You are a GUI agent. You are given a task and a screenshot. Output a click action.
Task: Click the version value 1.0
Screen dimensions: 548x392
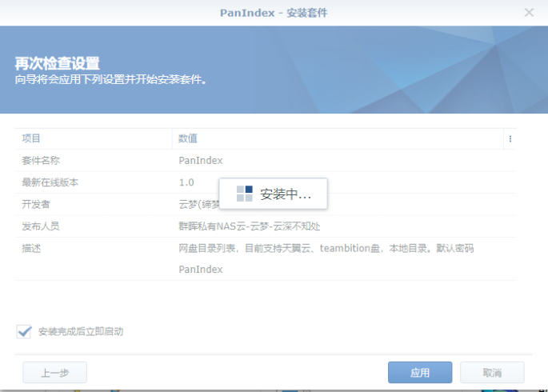[x=186, y=182]
